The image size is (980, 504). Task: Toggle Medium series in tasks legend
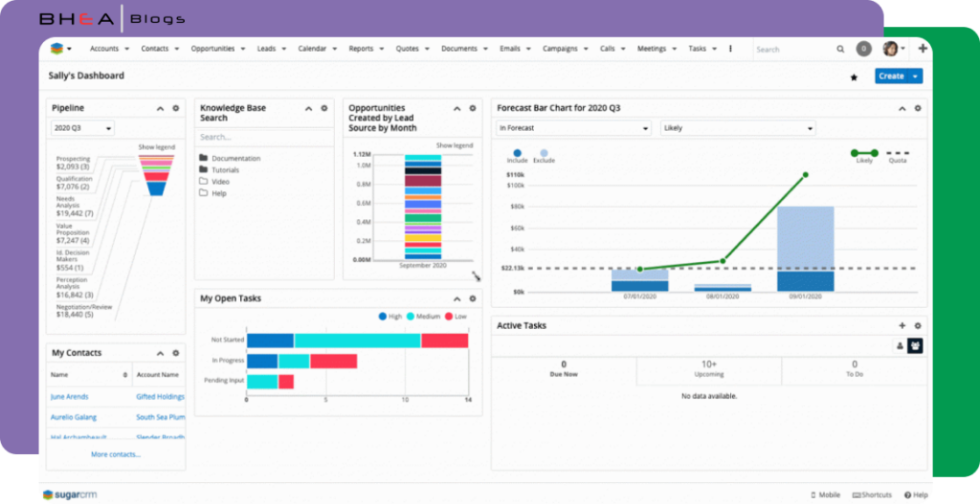click(423, 317)
